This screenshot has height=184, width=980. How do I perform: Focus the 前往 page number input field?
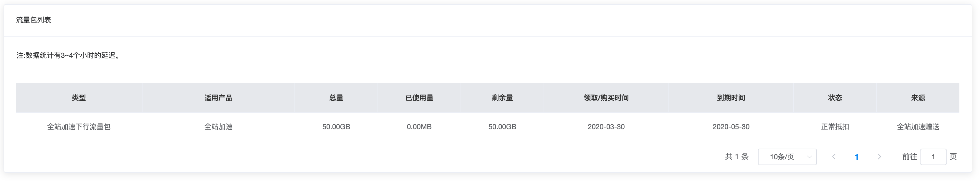pyautogui.click(x=933, y=157)
